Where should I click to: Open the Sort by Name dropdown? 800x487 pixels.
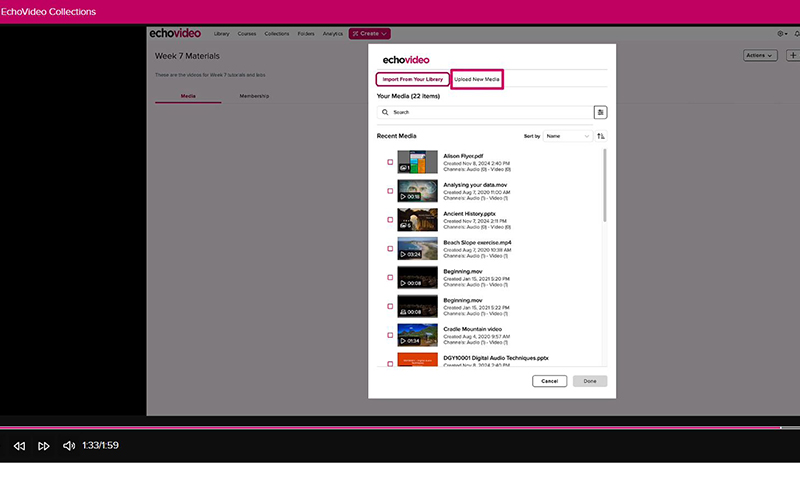click(x=567, y=136)
